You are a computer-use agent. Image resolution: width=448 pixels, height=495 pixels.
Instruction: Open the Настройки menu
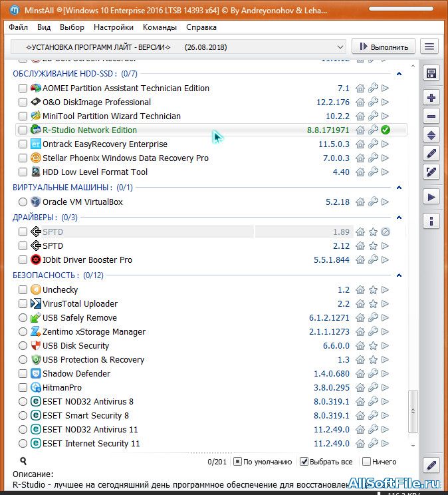[114, 27]
